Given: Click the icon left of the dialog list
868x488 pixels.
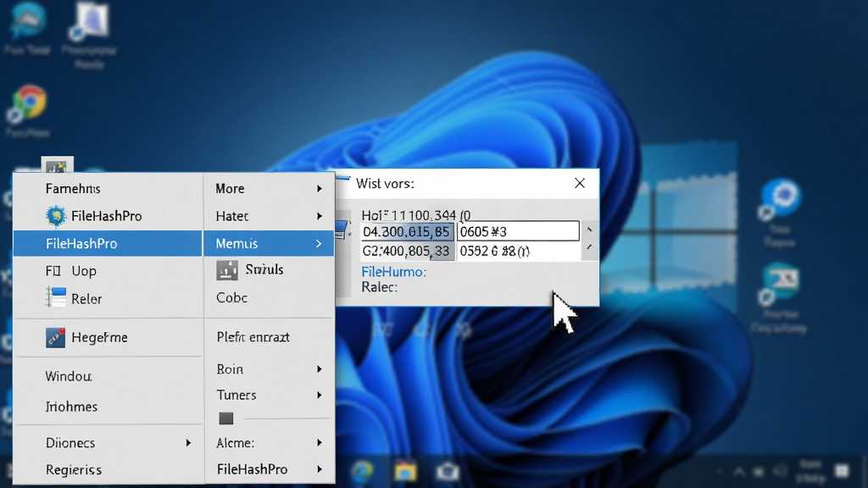Looking at the screenshot, I should tap(342, 230).
